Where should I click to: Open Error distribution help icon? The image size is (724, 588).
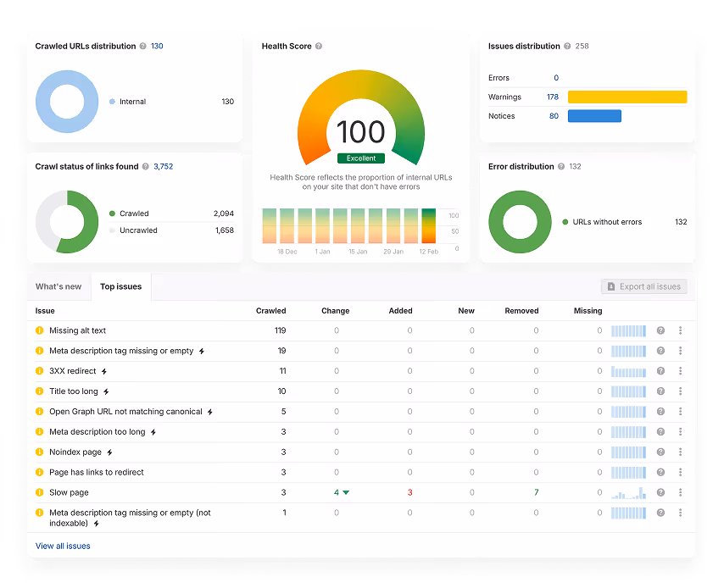(x=561, y=167)
